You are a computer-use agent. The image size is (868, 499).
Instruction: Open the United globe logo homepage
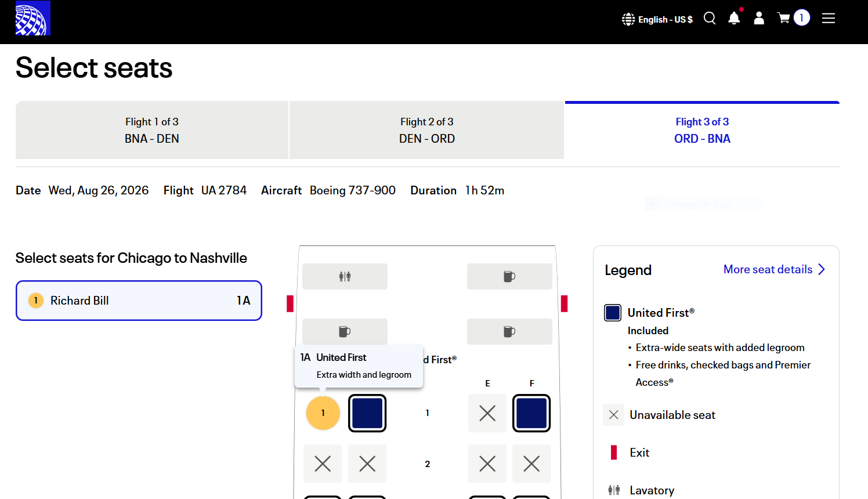point(32,18)
